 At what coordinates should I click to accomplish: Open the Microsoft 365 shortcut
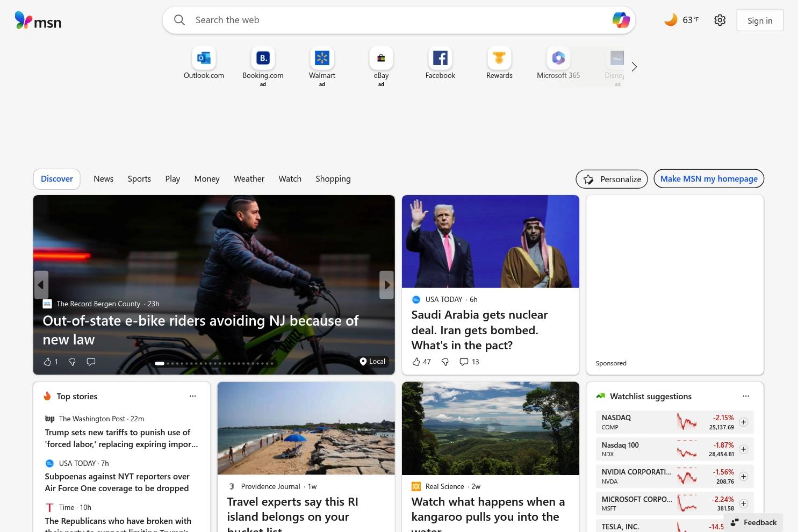[x=558, y=63]
